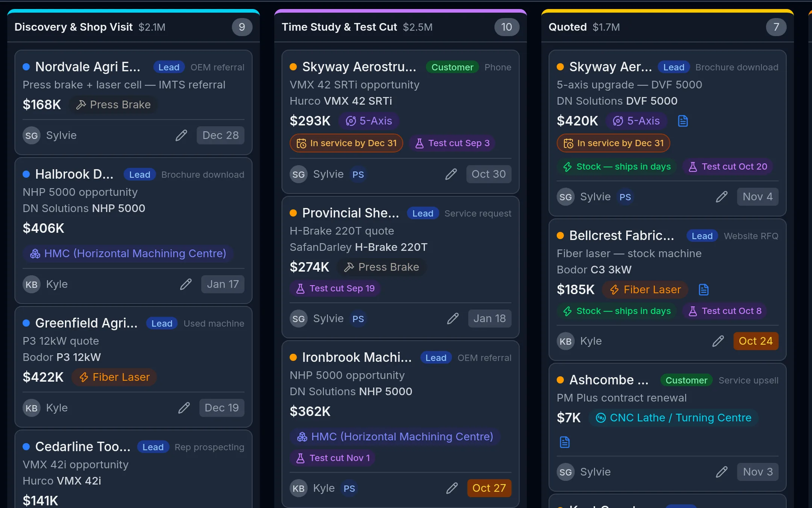Click Discovery & Shop Visit column header

(133, 27)
